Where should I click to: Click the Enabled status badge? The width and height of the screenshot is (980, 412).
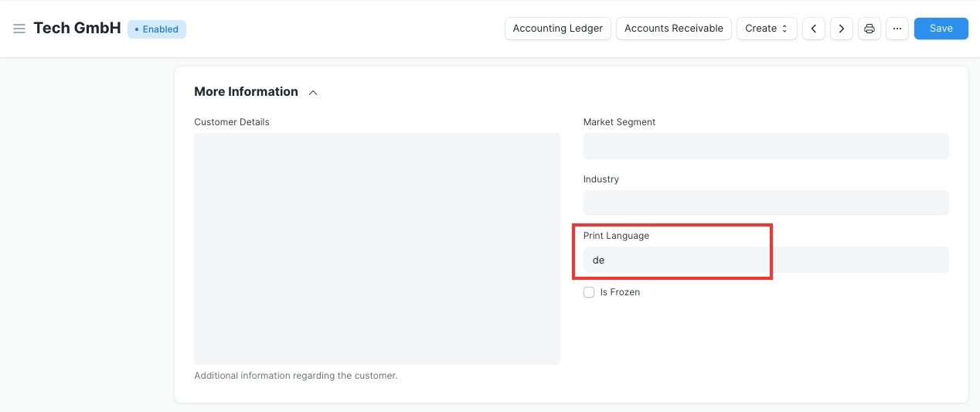pyautogui.click(x=157, y=29)
